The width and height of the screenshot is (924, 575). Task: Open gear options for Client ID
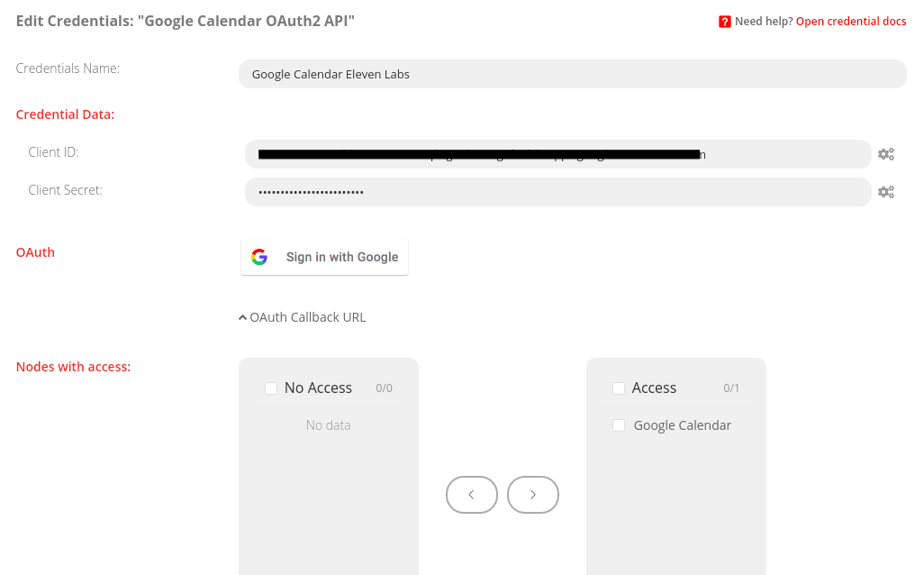886,154
